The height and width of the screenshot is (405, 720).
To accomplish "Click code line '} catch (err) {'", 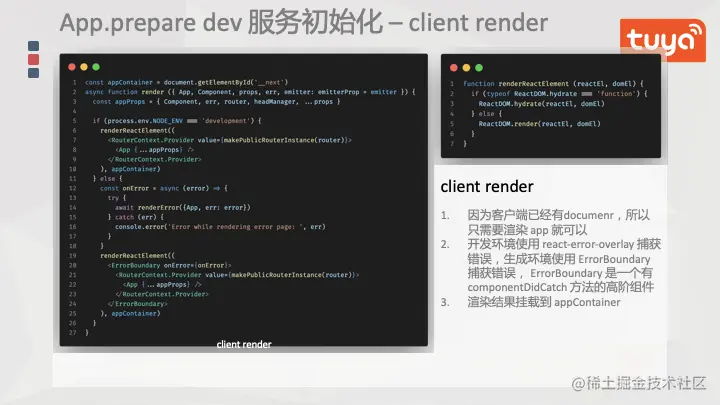I will (x=135, y=217).
